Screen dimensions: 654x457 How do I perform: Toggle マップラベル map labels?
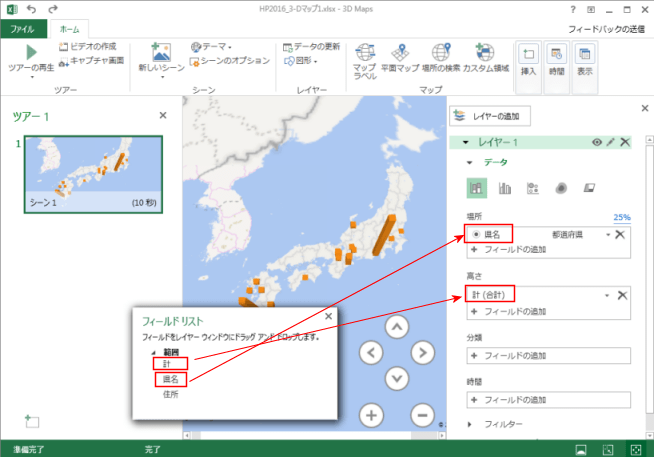coord(365,61)
